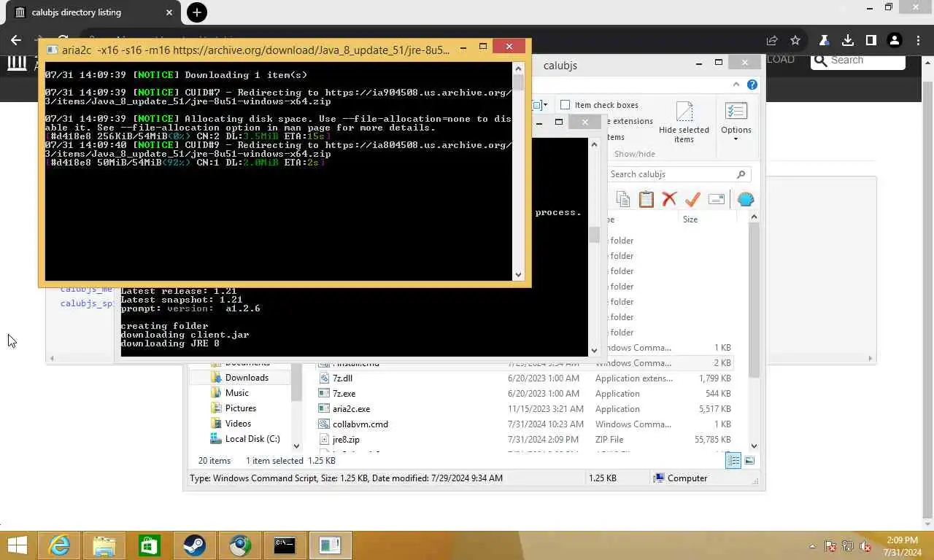Show hidden system tray icons

812,546
